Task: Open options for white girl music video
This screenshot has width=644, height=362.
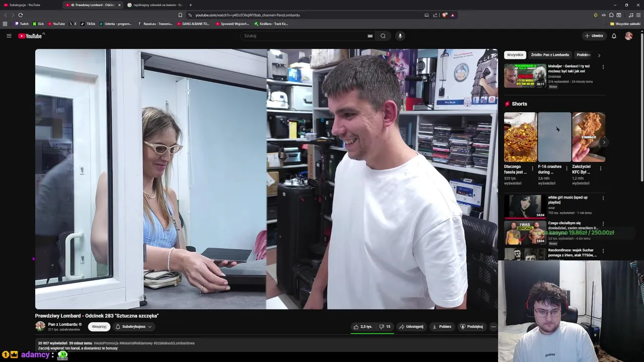Action: coord(603,198)
